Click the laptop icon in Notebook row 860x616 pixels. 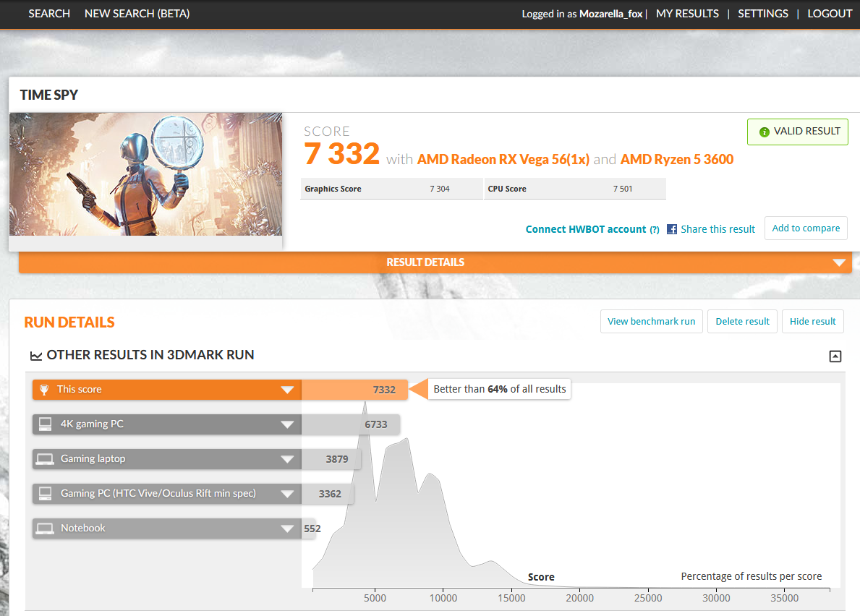click(x=45, y=529)
